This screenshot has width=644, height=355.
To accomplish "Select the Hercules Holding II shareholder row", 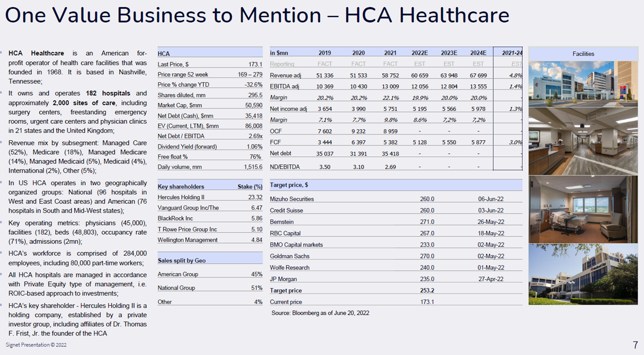I will [x=181, y=197].
